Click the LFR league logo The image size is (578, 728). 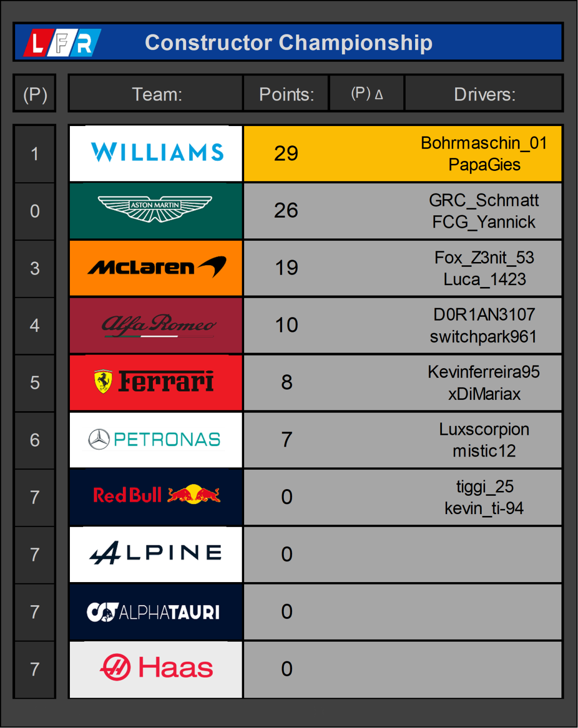[x=63, y=43]
